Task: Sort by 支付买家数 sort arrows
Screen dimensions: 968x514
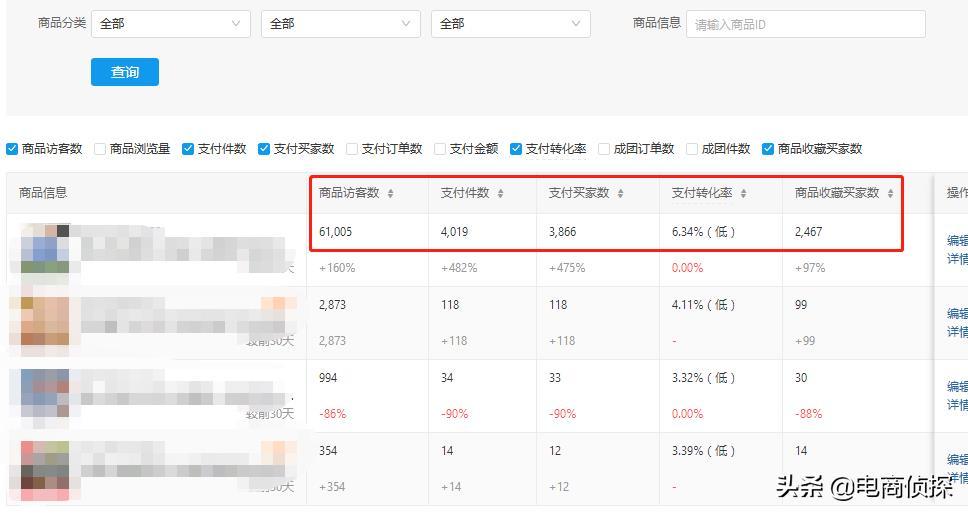Action: [620, 194]
